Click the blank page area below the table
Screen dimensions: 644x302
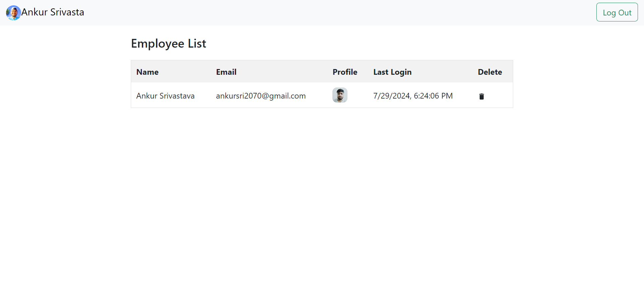pyautogui.click(x=322, y=201)
